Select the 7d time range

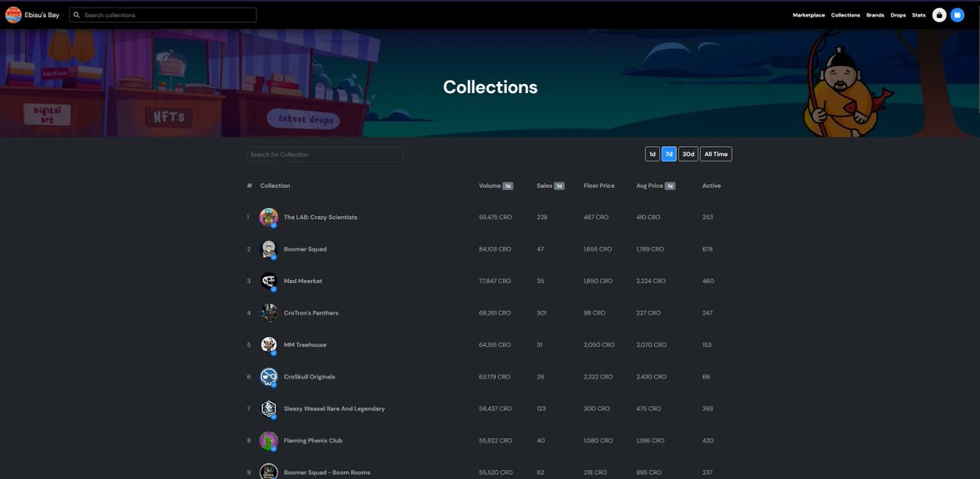pyautogui.click(x=669, y=153)
